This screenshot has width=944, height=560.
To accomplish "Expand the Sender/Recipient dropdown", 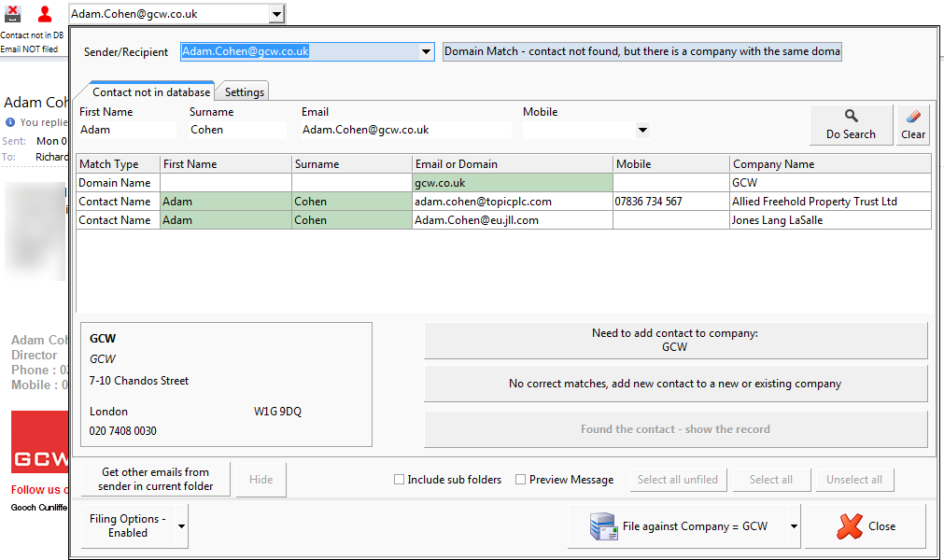I will click(426, 52).
